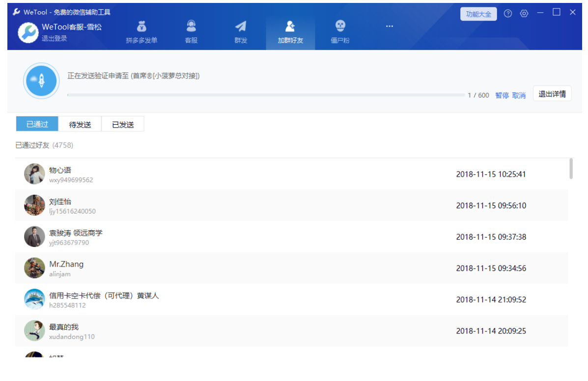Click the 退出详情 button
The image size is (588, 381).
pyautogui.click(x=552, y=94)
